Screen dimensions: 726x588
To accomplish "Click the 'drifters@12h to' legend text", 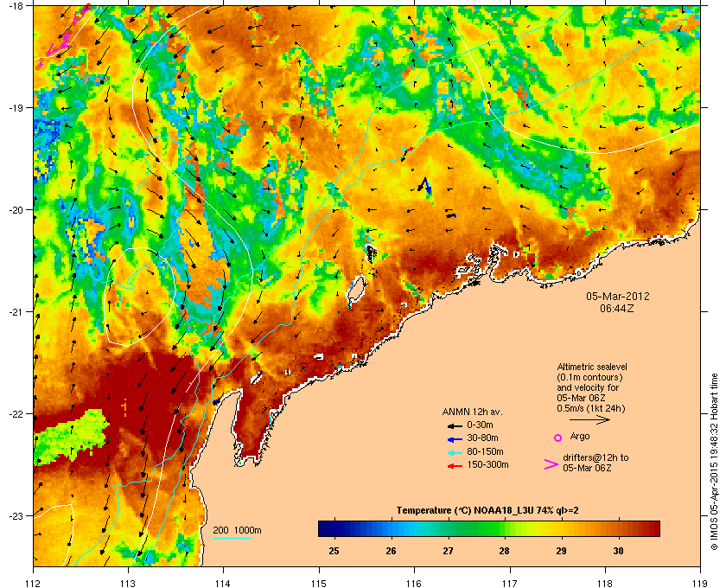I will (595, 457).
